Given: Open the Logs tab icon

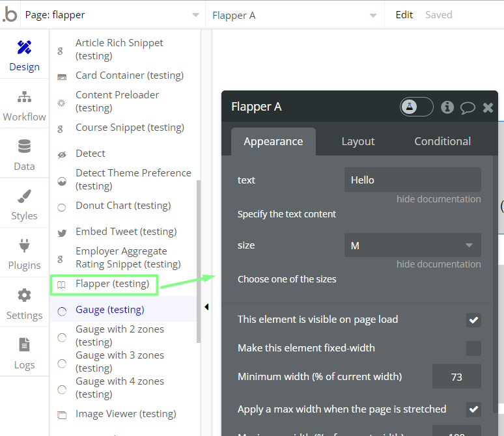Looking at the screenshot, I should 25,345.
